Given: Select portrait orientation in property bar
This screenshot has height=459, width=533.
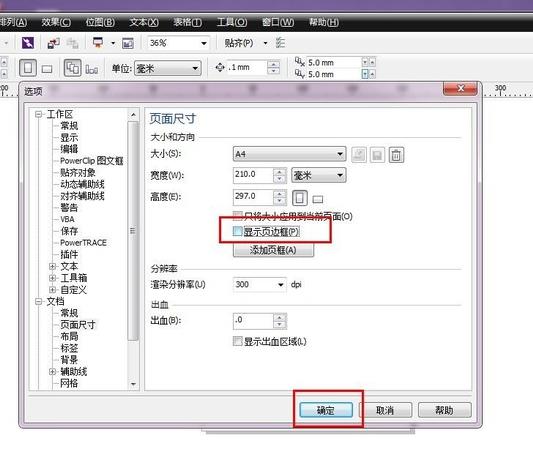Looking at the screenshot, I should (x=28, y=68).
